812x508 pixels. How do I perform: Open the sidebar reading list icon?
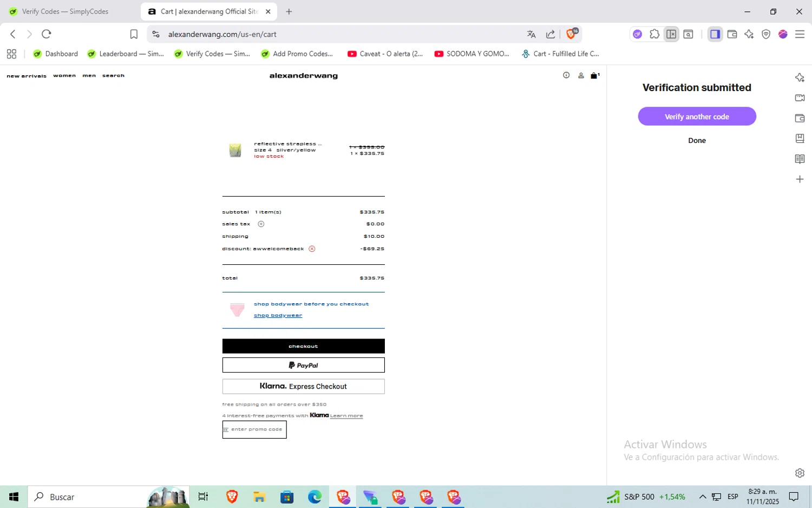800,159
